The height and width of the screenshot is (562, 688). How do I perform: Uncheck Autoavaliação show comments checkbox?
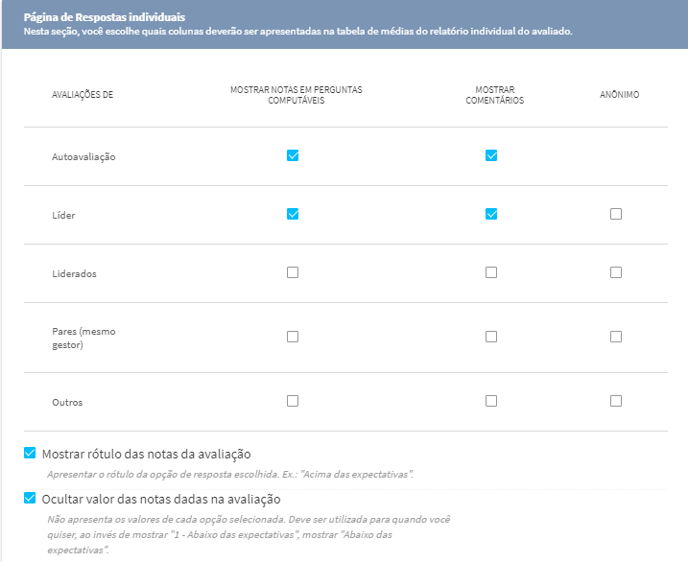pos(491,155)
